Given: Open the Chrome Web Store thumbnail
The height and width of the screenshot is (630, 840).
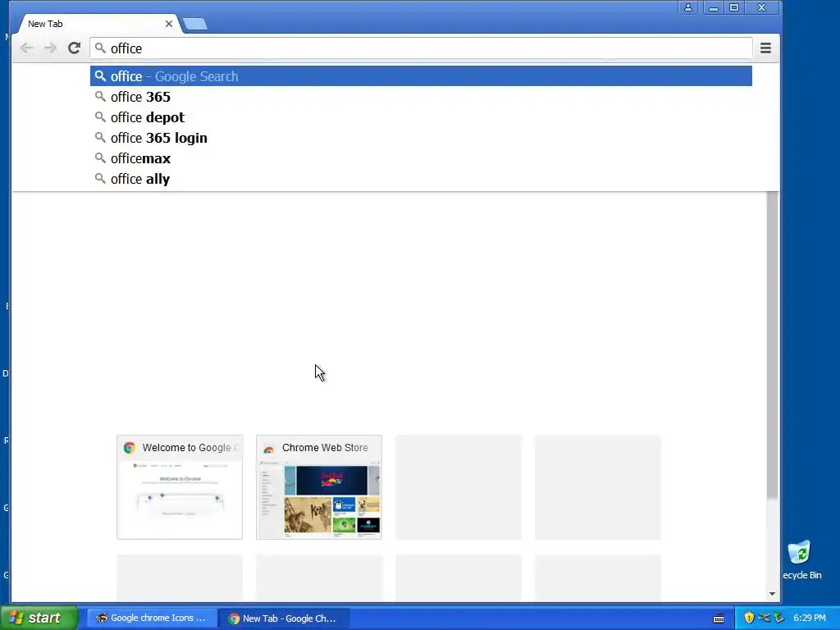Looking at the screenshot, I should [319, 487].
